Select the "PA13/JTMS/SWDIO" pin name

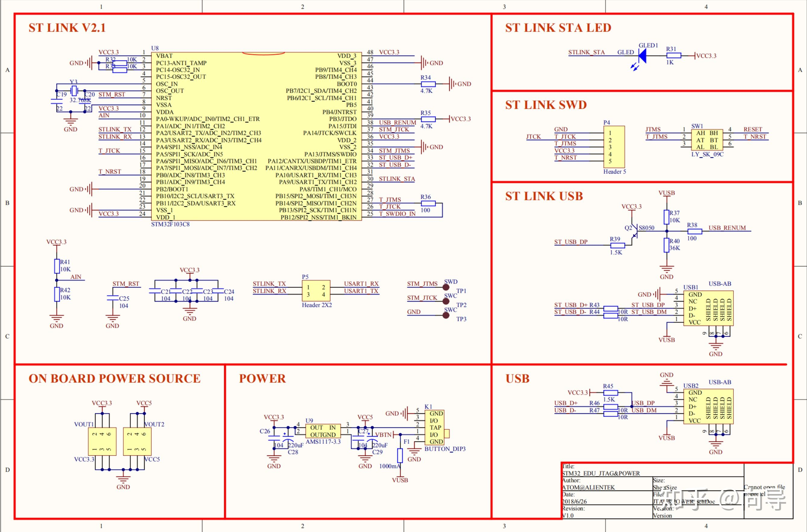tap(330, 154)
